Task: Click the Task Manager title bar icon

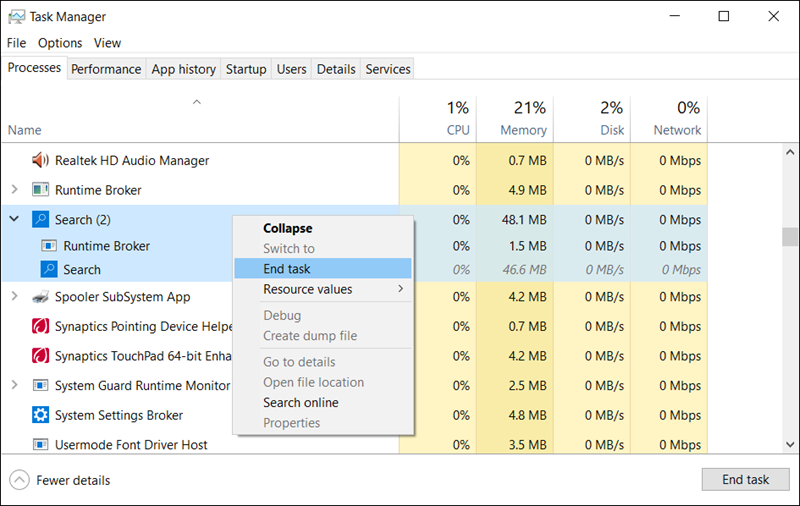Action: pos(17,17)
